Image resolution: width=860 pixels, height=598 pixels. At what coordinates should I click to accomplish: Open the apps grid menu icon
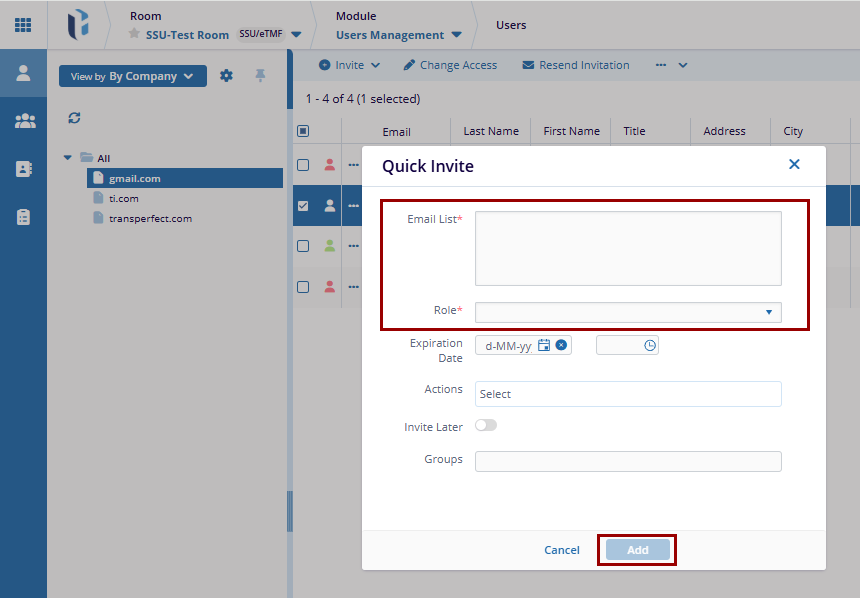coord(22,24)
